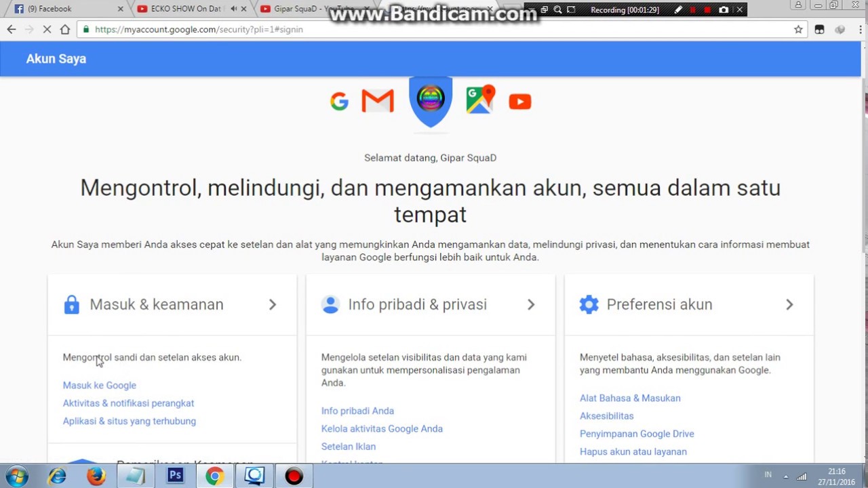Open Penyimpanan Google Drive link

point(637,434)
